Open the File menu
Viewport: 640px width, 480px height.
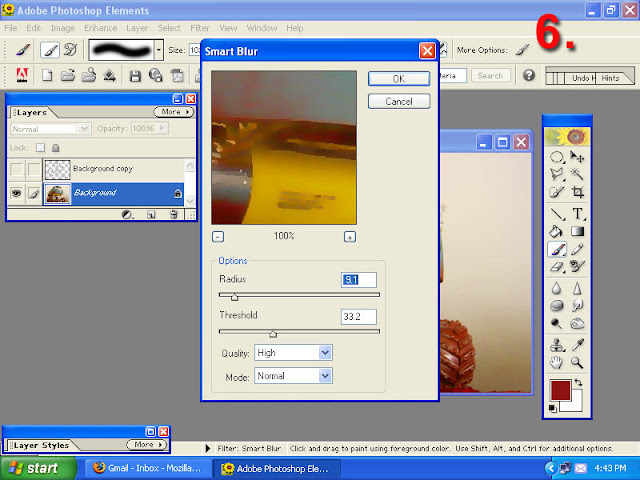point(11,28)
